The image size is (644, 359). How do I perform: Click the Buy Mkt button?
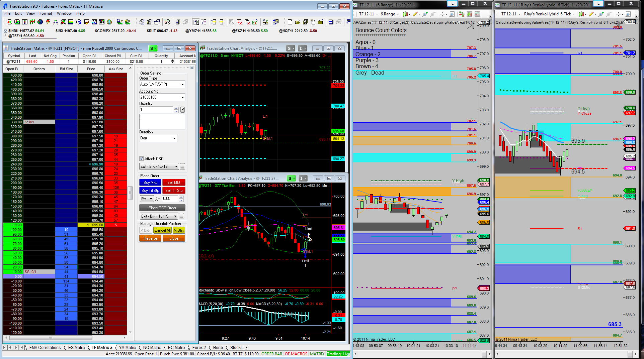150,183
